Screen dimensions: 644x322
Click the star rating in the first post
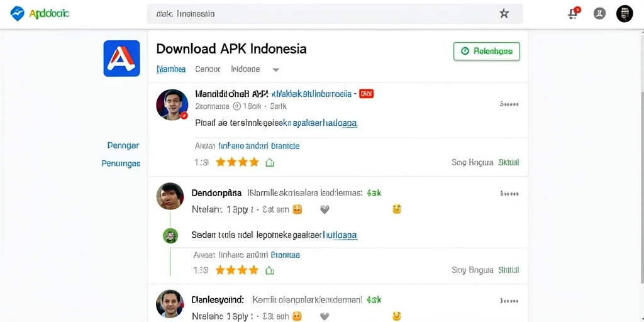[237, 162]
